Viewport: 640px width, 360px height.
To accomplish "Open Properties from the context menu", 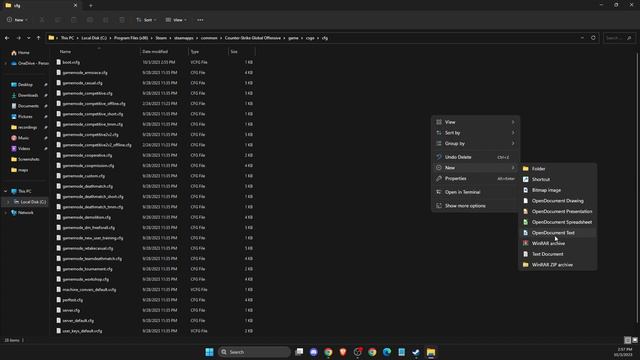I will pos(475,178).
